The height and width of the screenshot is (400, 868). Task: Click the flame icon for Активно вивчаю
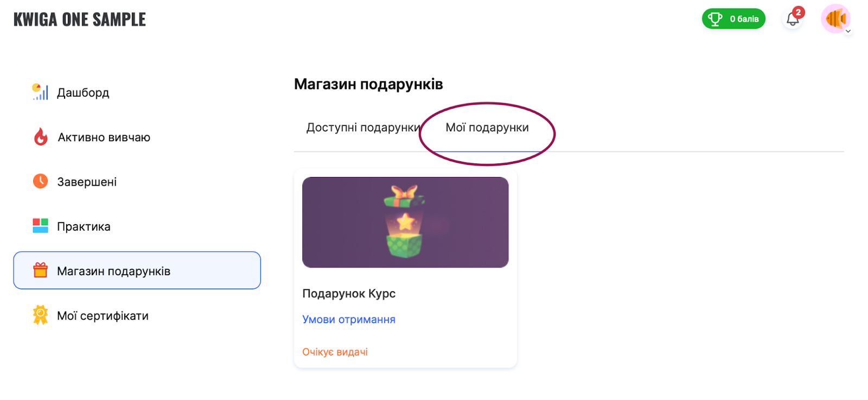[41, 137]
